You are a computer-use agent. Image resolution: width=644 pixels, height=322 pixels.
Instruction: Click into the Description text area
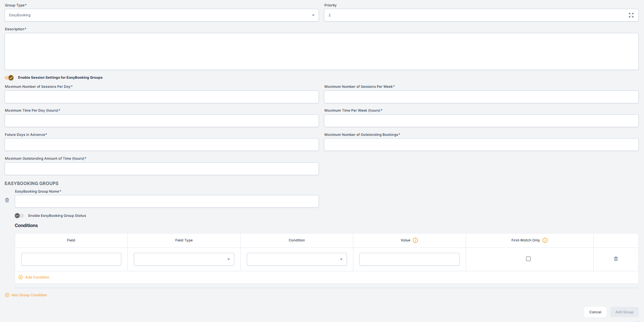coord(321,51)
